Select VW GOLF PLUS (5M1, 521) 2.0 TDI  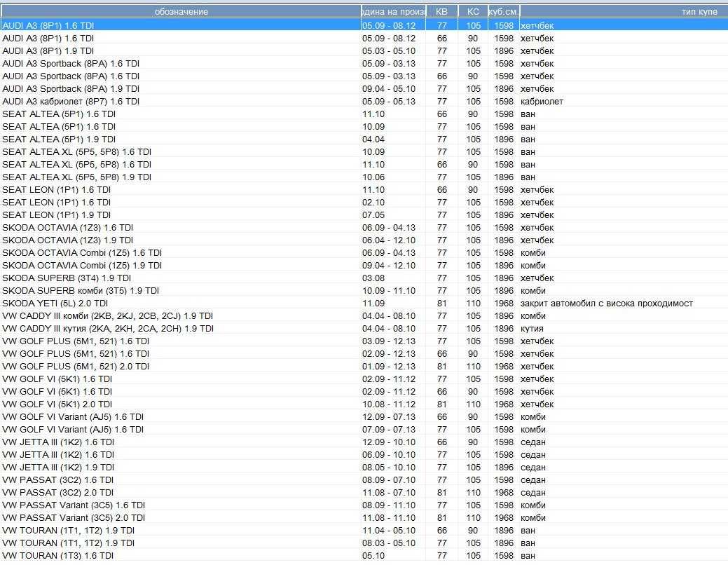(364, 367)
